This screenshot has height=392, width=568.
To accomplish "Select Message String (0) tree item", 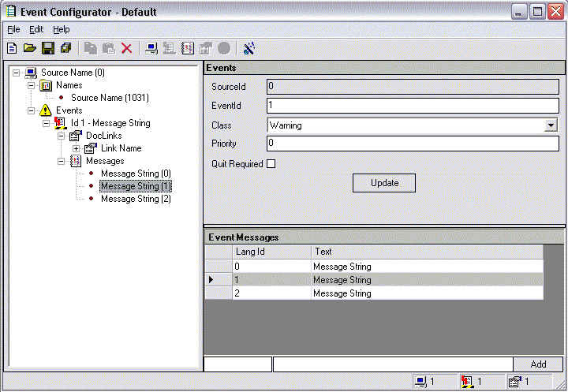I will click(136, 174).
